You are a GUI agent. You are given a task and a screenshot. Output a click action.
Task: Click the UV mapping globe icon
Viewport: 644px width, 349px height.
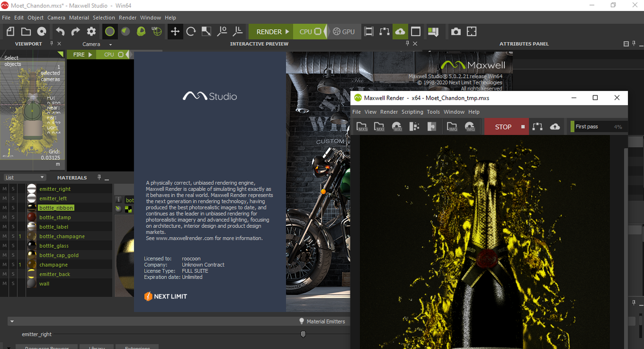click(x=157, y=32)
